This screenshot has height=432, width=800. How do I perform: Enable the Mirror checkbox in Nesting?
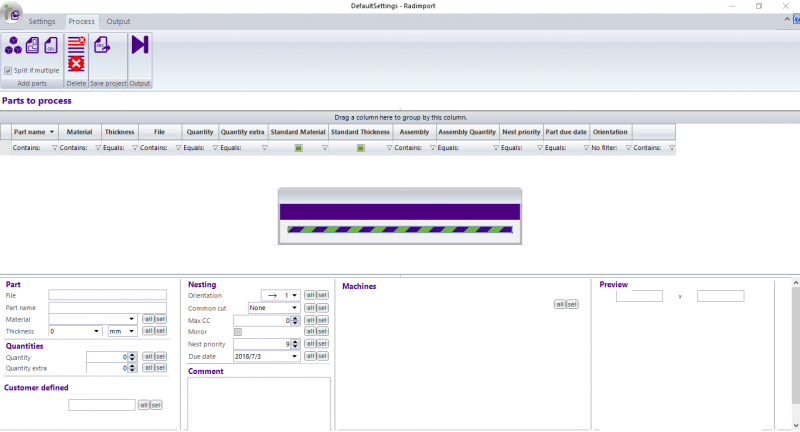pyautogui.click(x=237, y=331)
